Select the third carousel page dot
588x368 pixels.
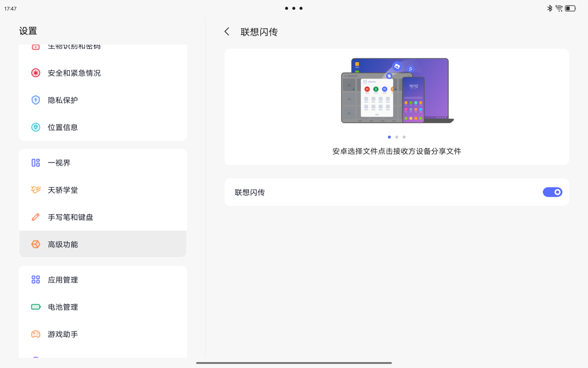point(404,137)
